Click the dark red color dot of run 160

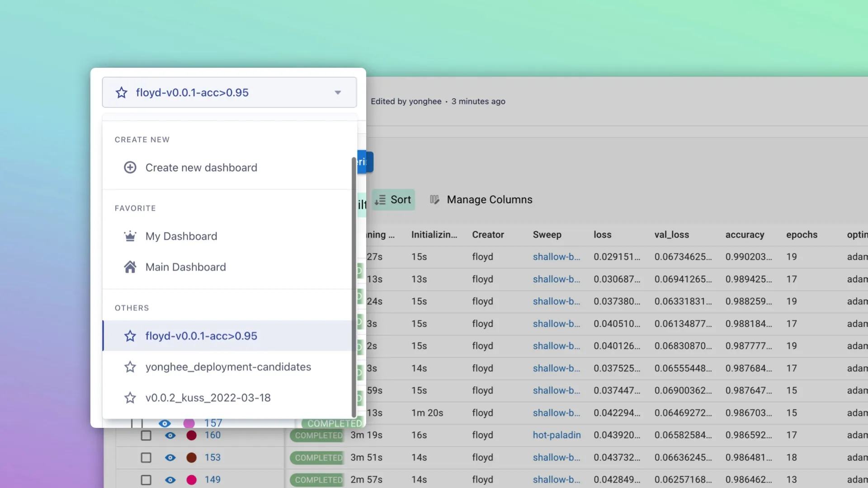pos(191,435)
